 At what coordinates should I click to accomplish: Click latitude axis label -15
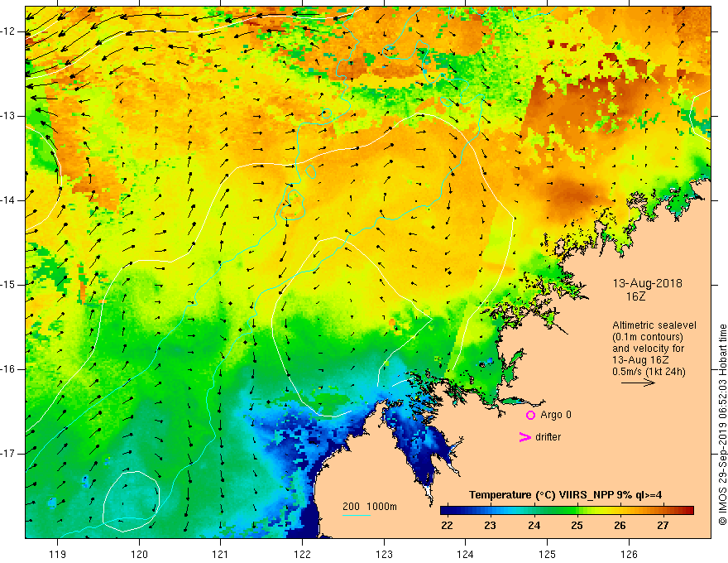click(8, 285)
